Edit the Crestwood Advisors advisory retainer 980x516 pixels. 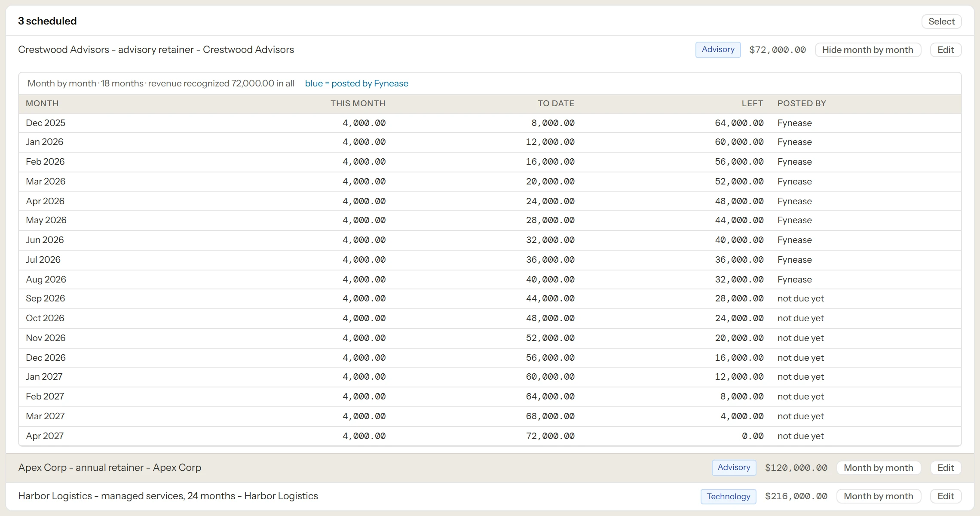click(x=946, y=50)
